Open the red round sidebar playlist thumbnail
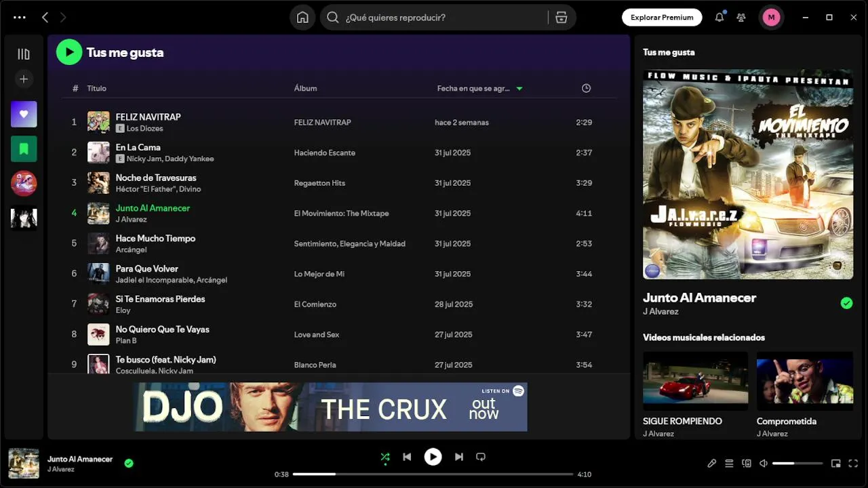This screenshot has height=488, width=868. point(24,184)
